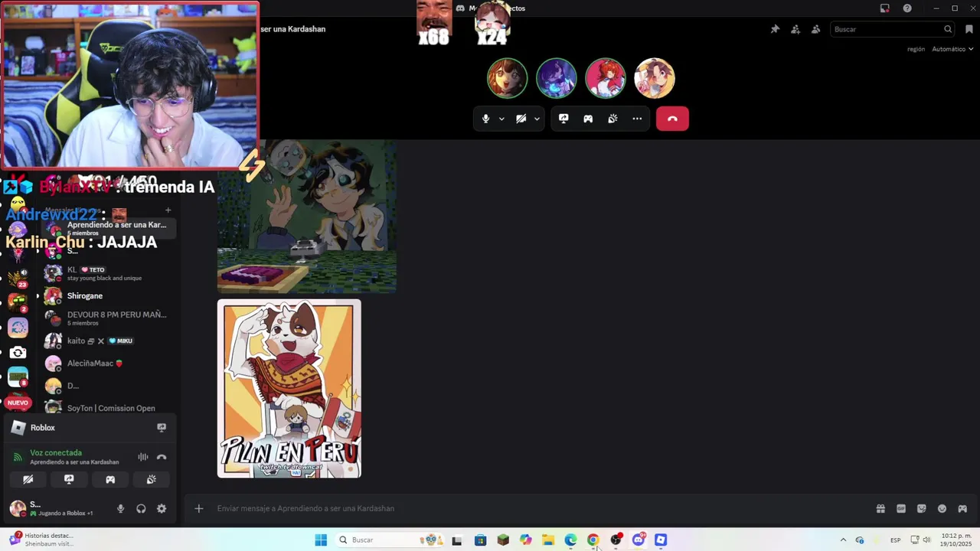Open the región Automático dropdown
980x551 pixels.
pyautogui.click(x=952, y=49)
